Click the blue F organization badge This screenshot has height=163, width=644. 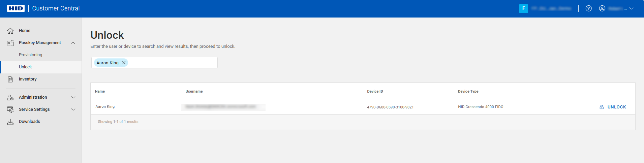point(523,8)
